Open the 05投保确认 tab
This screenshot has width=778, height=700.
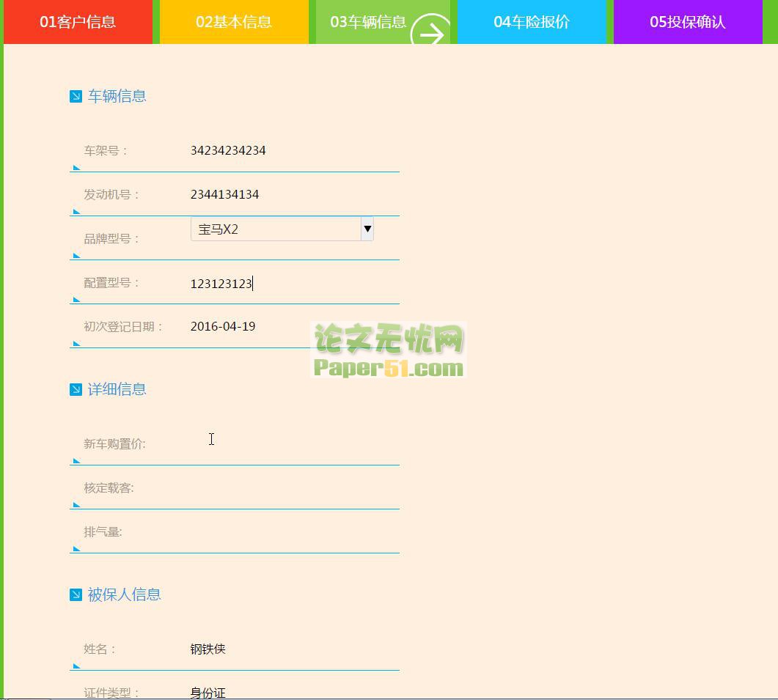688,22
